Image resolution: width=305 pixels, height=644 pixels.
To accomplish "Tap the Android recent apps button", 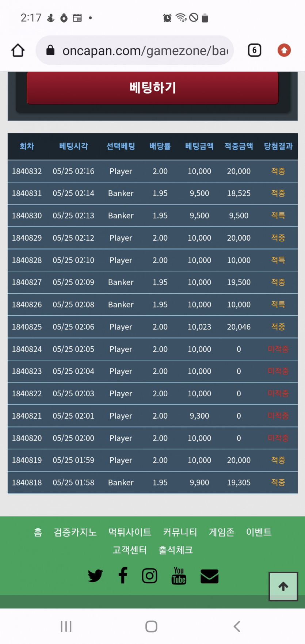I will pyautogui.click(x=66, y=626).
